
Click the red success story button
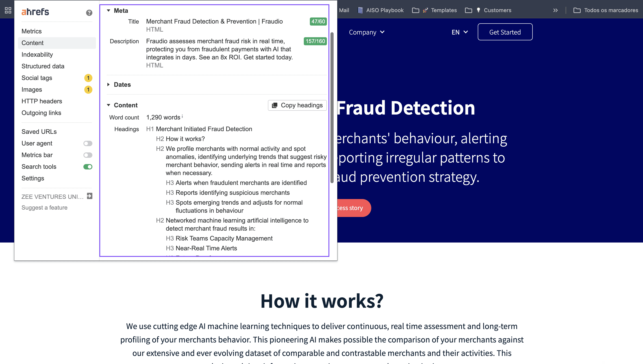tap(354, 208)
